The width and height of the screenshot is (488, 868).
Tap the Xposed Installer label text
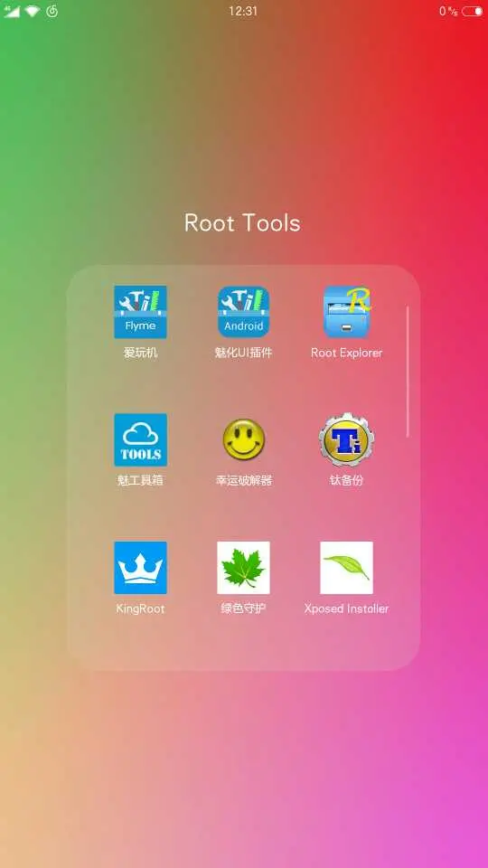[346, 609]
